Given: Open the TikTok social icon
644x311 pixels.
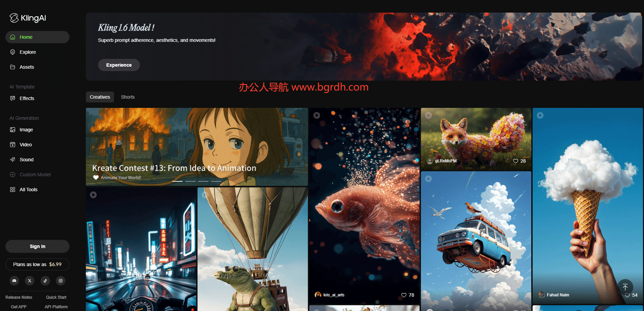Looking at the screenshot, I should pos(45,281).
